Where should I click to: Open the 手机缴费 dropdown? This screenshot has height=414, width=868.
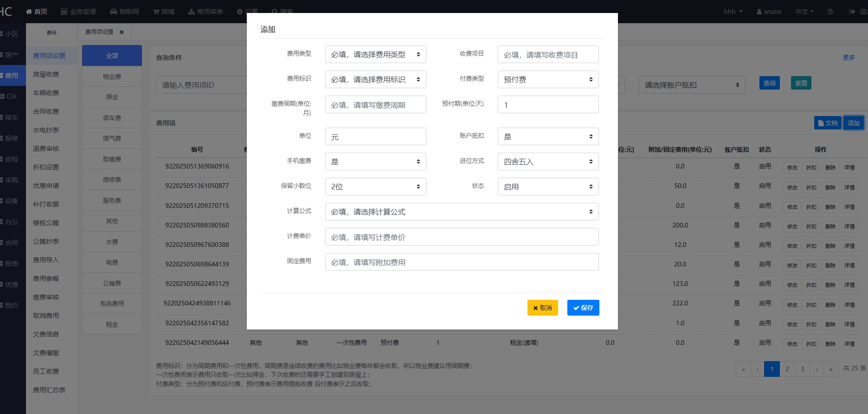click(x=375, y=162)
